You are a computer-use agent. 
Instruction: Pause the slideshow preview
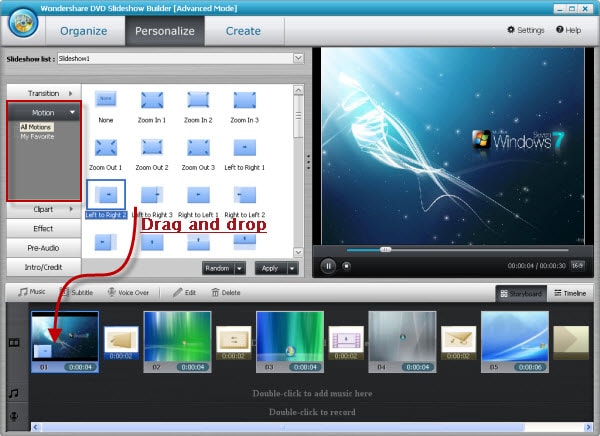click(x=328, y=266)
